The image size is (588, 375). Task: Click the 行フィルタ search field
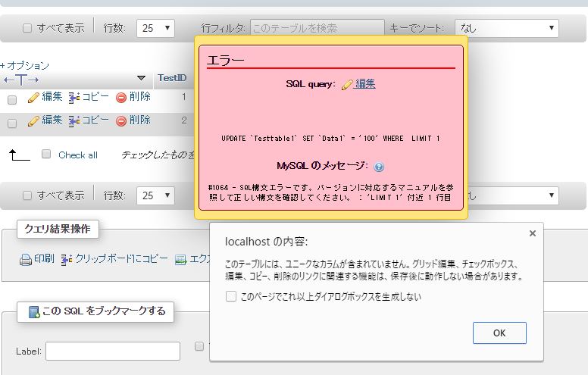pyautogui.click(x=317, y=28)
